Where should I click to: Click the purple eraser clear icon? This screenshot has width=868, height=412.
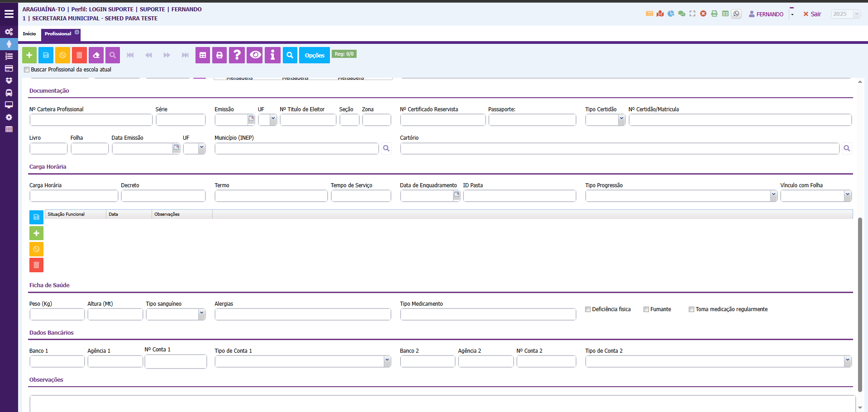pos(96,55)
